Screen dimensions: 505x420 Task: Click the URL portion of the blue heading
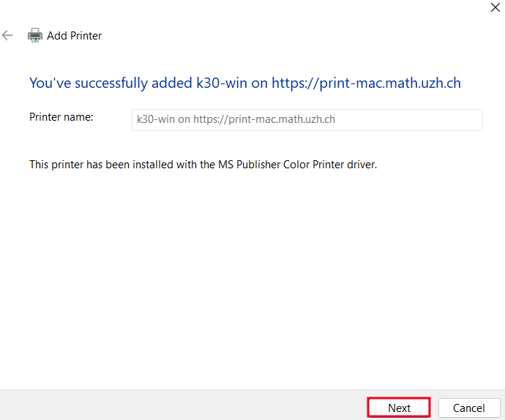coord(366,83)
